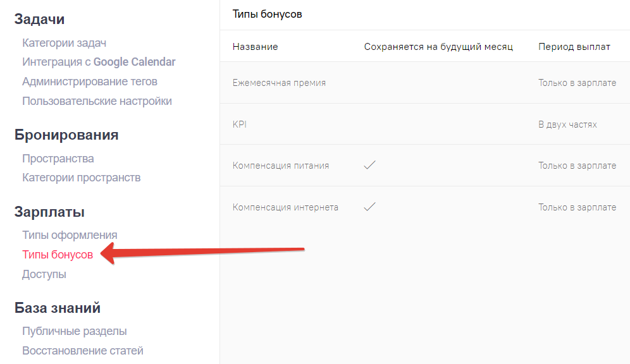Go to Восстановление статей
The width and height of the screenshot is (630, 364).
83,350
